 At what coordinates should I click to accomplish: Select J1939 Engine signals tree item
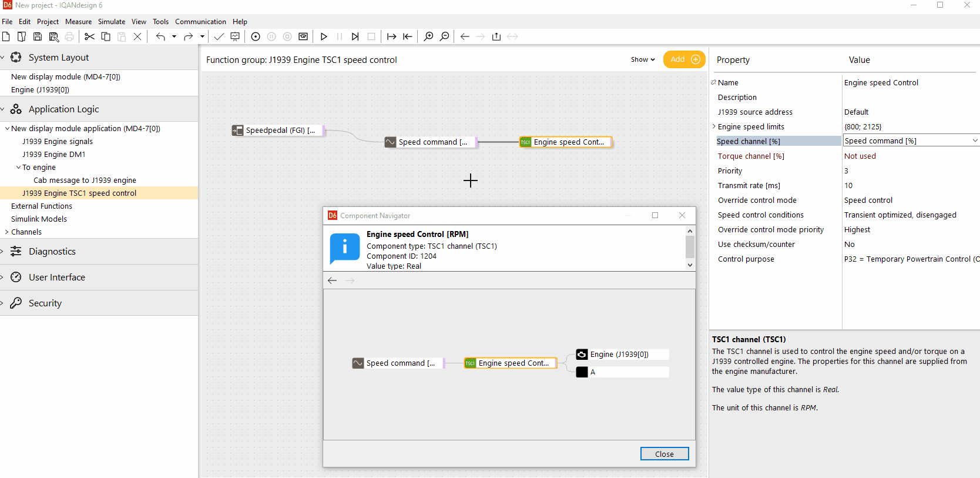[58, 141]
